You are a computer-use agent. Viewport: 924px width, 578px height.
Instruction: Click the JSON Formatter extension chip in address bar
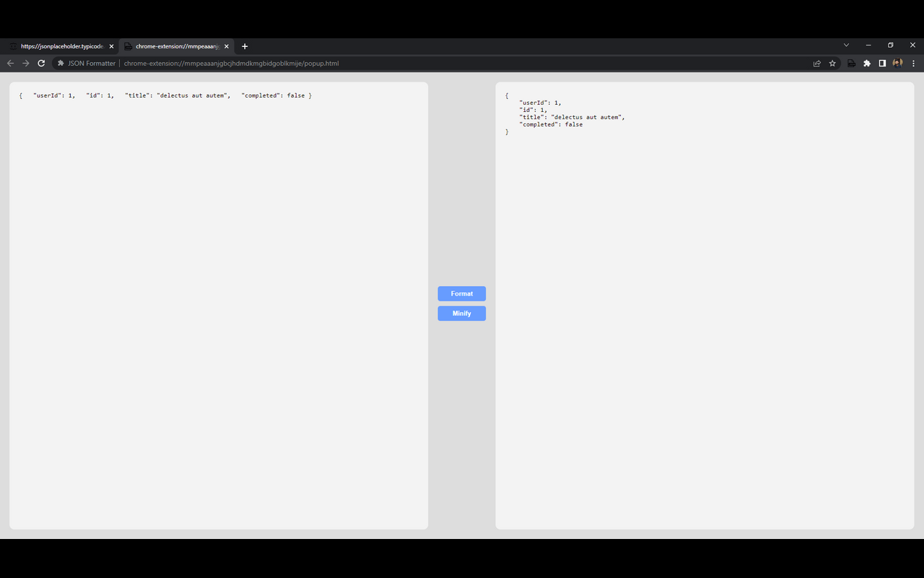click(x=86, y=64)
